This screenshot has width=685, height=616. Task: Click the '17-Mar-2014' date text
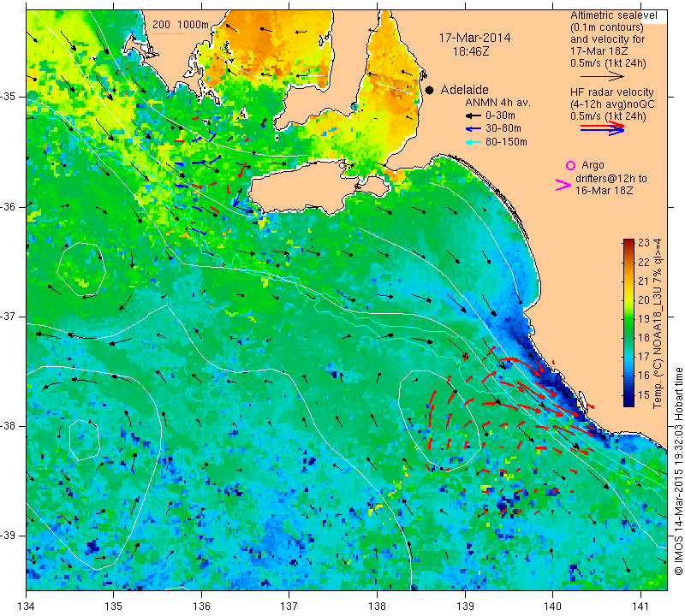pyautogui.click(x=474, y=38)
